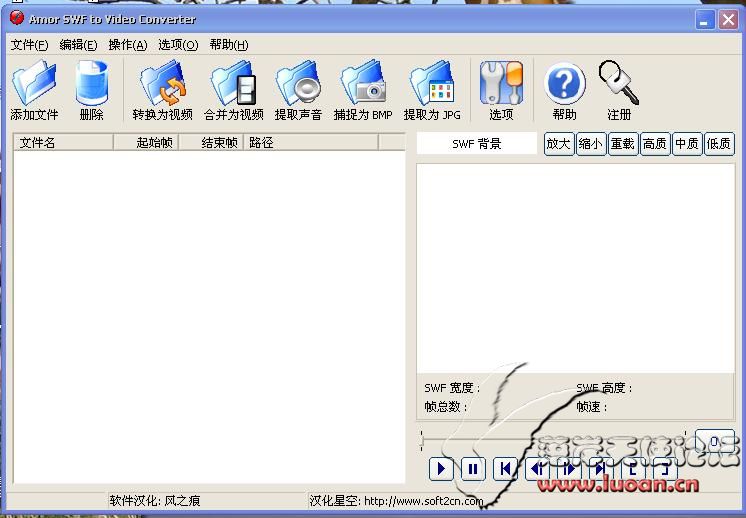Screen dimensions: 746x518
Task: Click the 帮助 help question mark icon
Action: point(564,84)
